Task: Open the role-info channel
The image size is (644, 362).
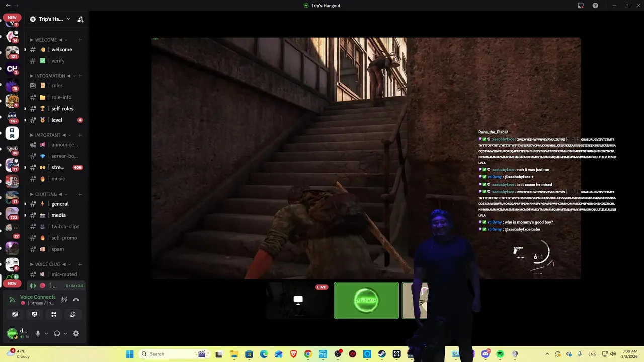Action: click(x=56, y=97)
